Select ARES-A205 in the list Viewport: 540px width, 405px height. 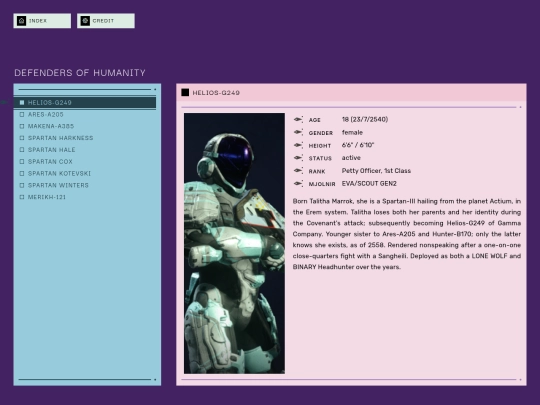pyautogui.click(x=45, y=114)
